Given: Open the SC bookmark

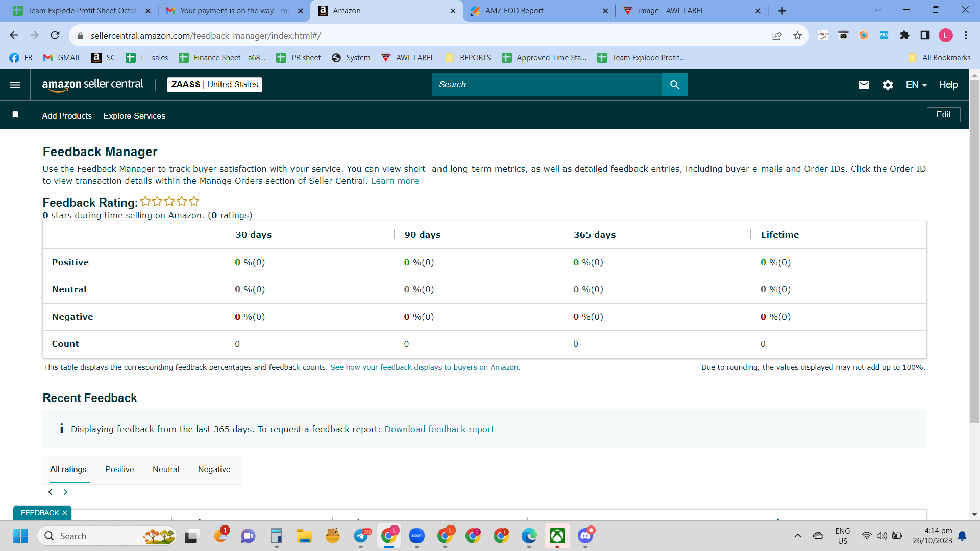Looking at the screenshot, I should [104, 58].
